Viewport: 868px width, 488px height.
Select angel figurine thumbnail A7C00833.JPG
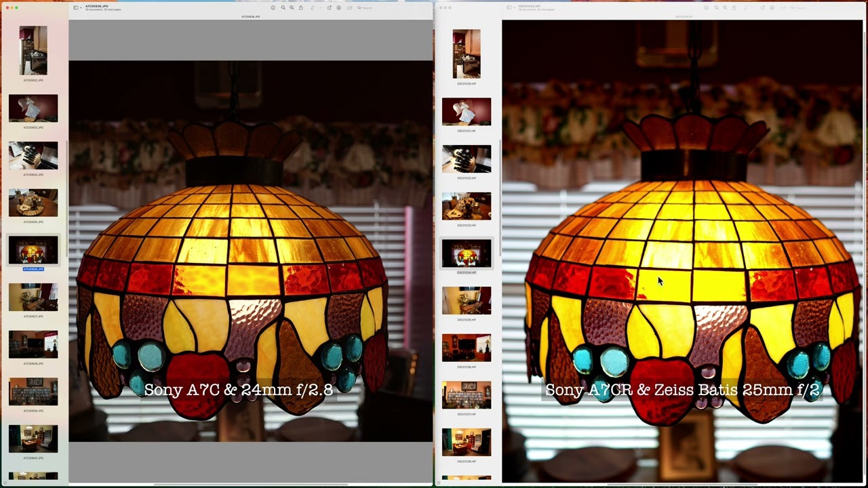(x=33, y=108)
